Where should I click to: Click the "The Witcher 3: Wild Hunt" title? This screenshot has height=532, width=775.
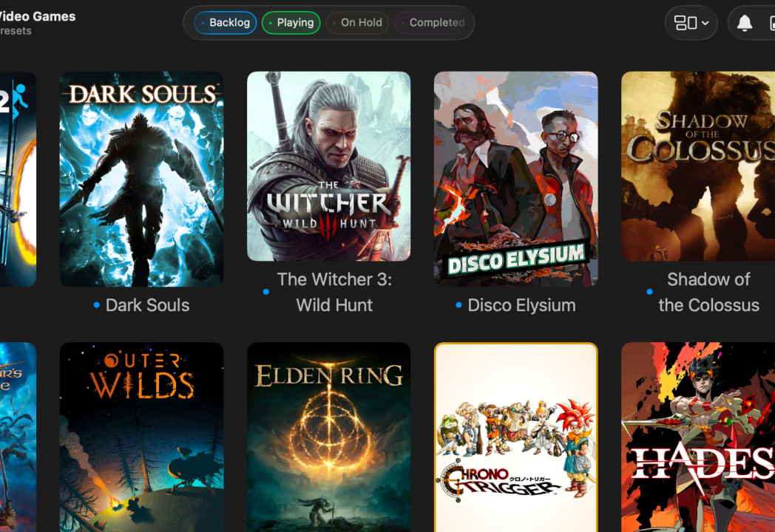coord(334,292)
